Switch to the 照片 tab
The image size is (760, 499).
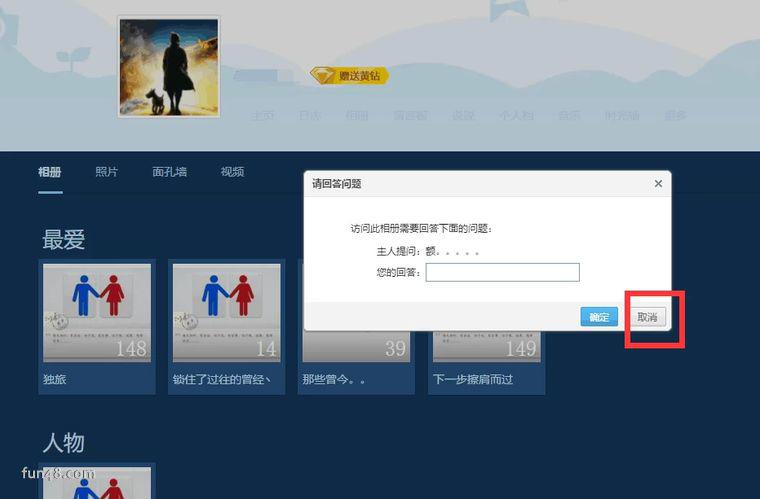[x=107, y=172]
